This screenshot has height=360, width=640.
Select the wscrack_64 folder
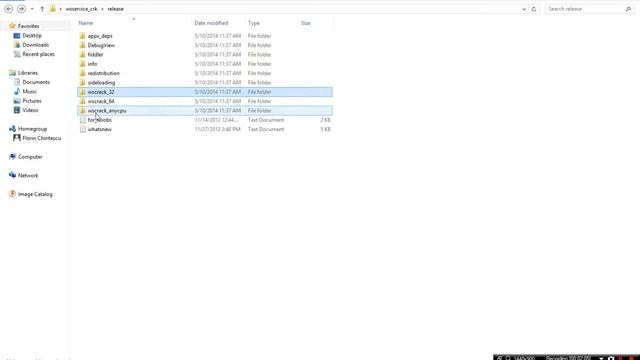[x=205, y=101]
